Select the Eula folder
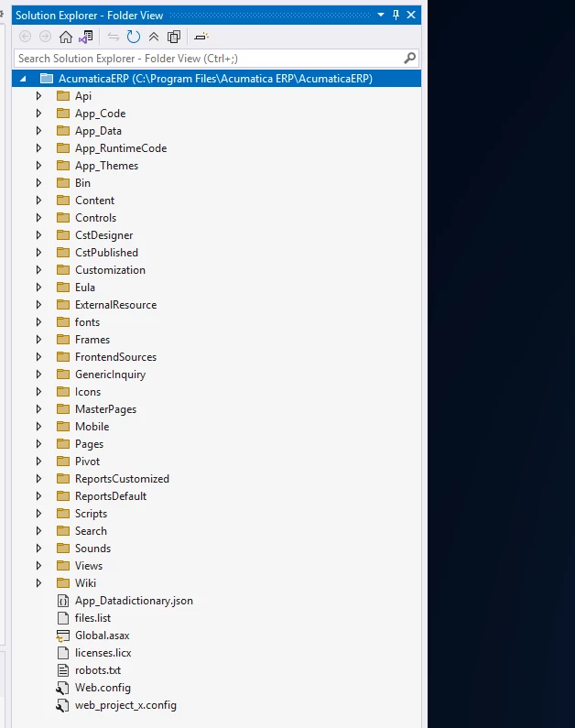 tap(85, 288)
